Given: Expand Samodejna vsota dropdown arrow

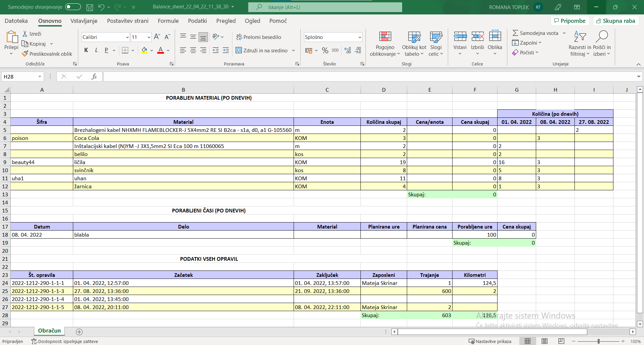Looking at the screenshot, I should pyautogui.click(x=564, y=33).
